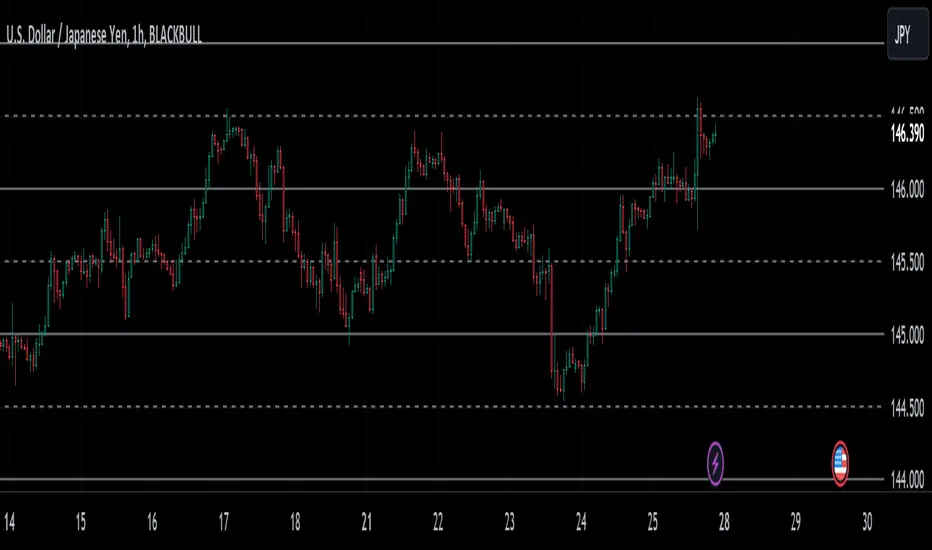Click date label 30 on time axis
The height and width of the screenshot is (550, 932).
click(x=867, y=522)
